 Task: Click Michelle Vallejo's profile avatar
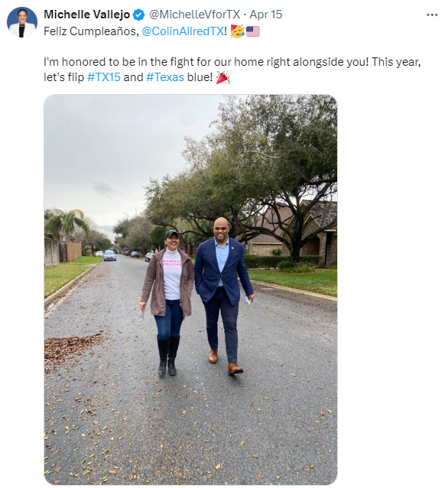(x=22, y=22)
